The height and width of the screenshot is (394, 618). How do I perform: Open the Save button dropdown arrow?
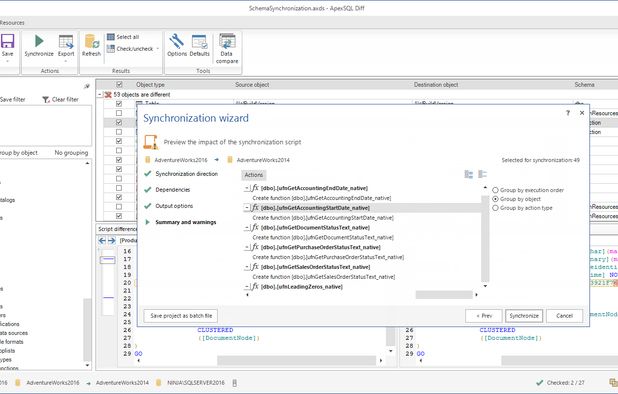click(7, 61)
